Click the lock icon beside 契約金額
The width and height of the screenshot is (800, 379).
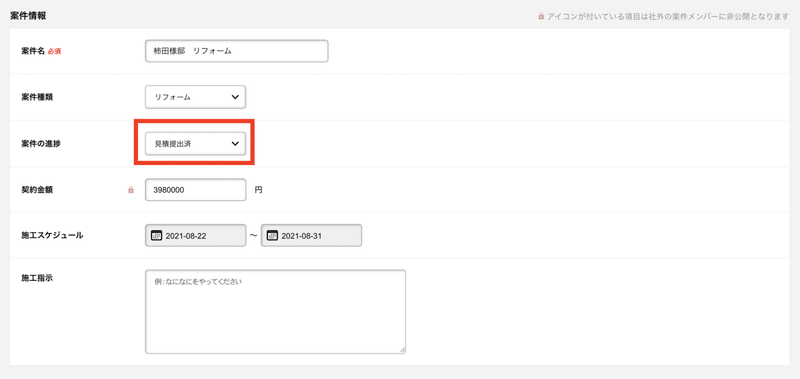click(x=131, y=190)
